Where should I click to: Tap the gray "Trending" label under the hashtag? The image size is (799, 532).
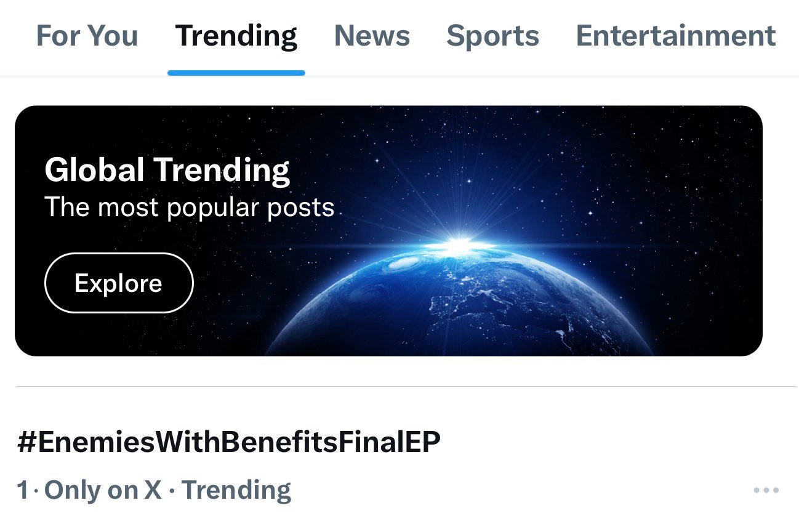click(236, 491)
